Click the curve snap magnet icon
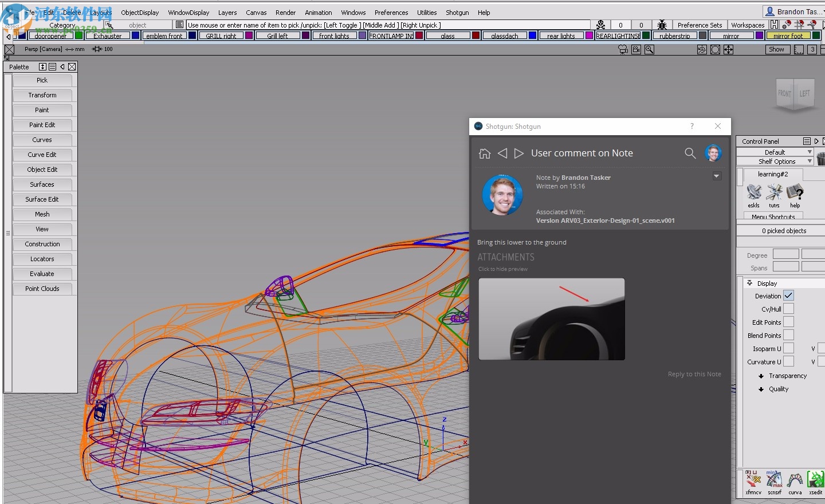This screenshot has height=504, width=825. [x=812, y=25]
